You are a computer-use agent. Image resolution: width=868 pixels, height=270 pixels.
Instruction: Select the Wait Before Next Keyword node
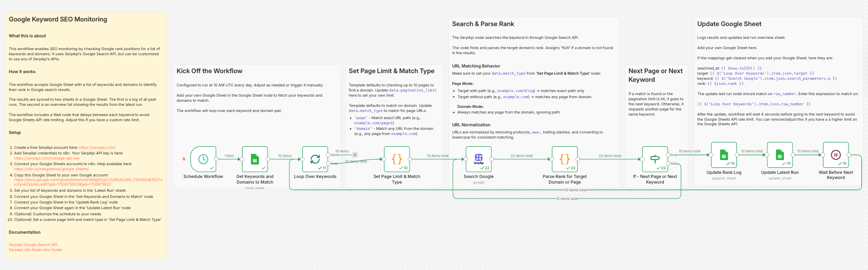tap(836, 155)
